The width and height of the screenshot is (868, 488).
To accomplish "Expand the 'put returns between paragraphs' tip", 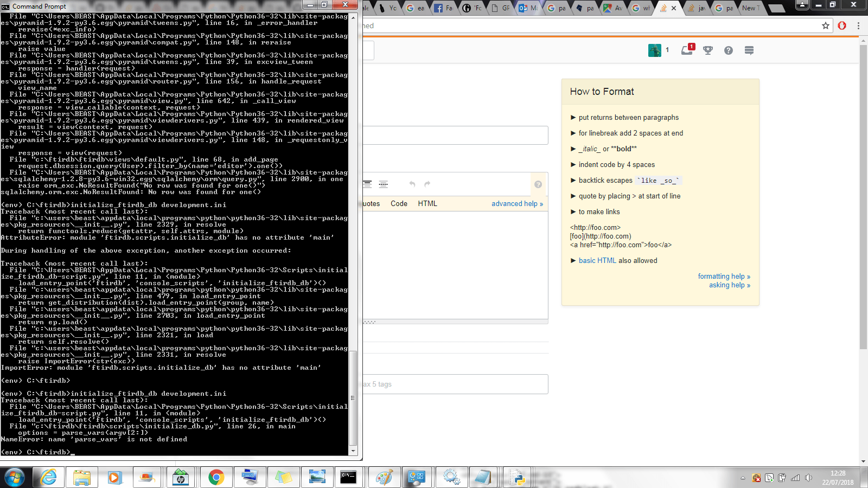I will (628, 118).
